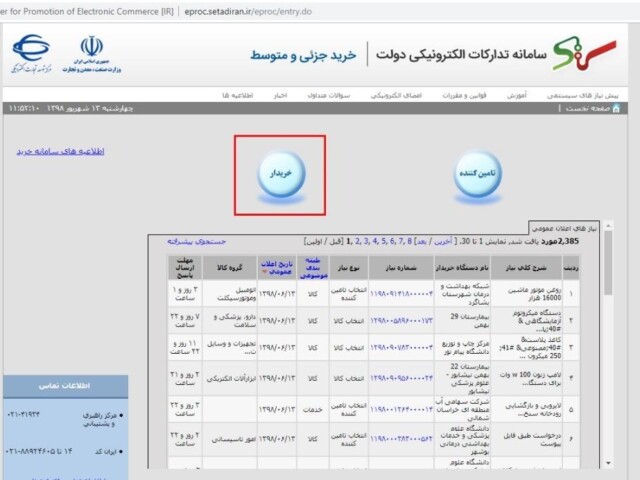
Task: Sort by تاریخ اعلان عمومی column header
Action: pyautogui.click(x=275, y=266)
